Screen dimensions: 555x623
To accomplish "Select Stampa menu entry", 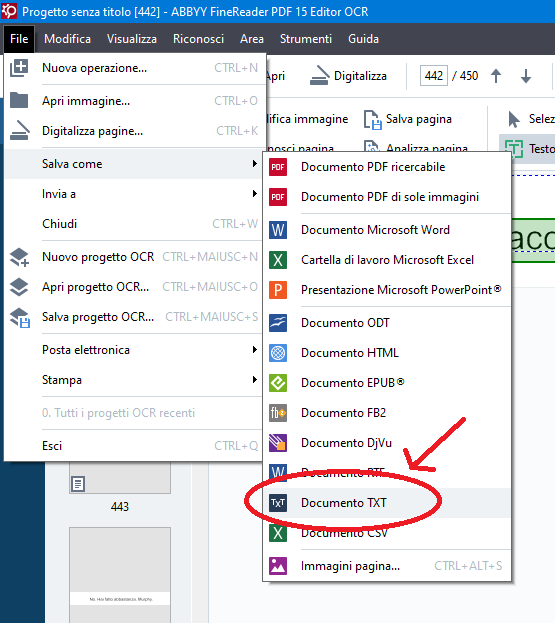I will click(x=133, y=380).
